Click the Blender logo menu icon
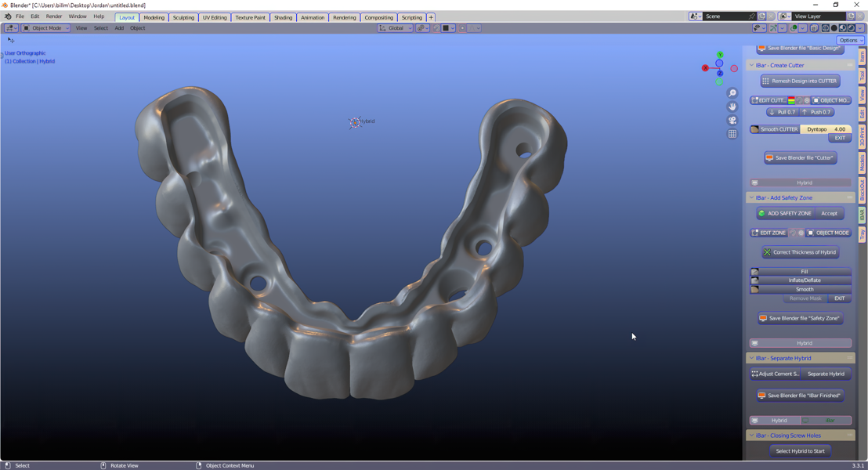The image size is (868, 470). (8, 16)
